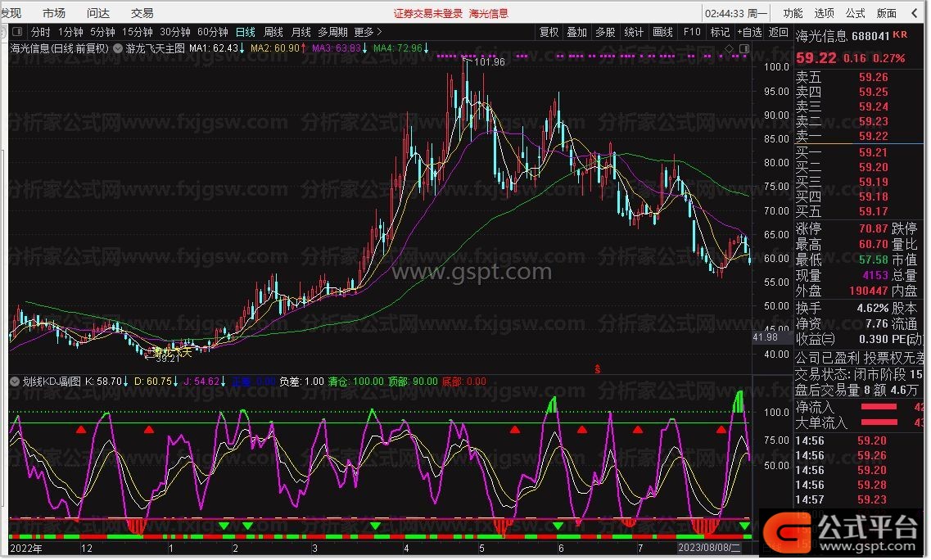Switch to 周线 weekly chart
The image size is (931, 560).
(273, 32)
